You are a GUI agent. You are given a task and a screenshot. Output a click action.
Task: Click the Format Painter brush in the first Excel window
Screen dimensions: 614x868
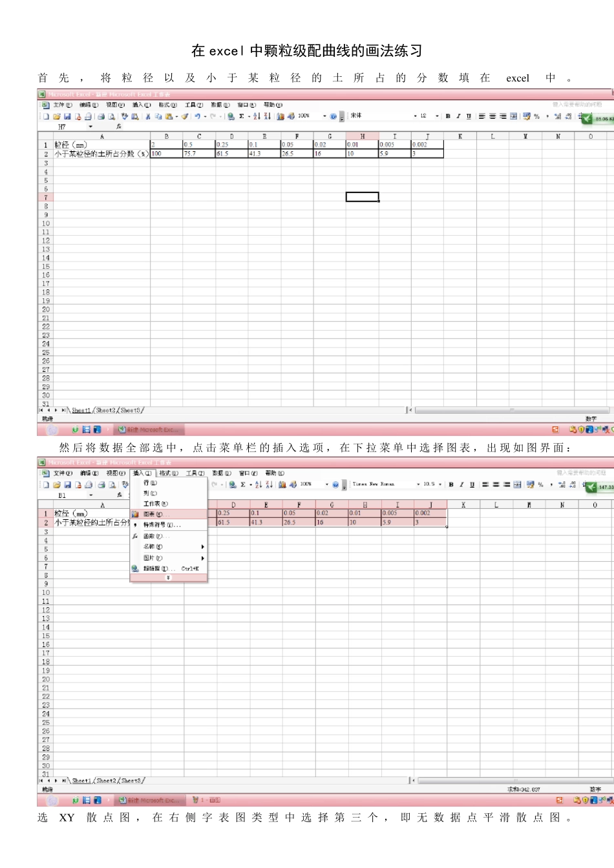tap(185, 116)
